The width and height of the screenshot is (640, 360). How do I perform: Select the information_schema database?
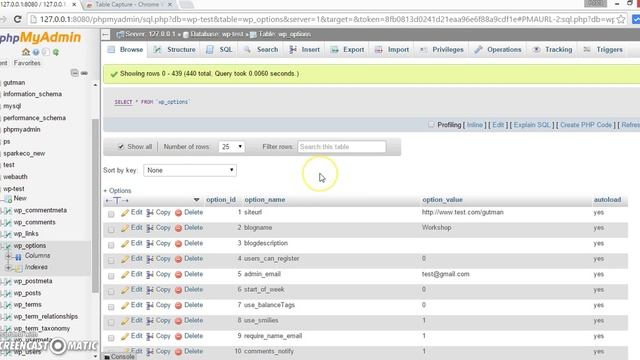(33, 94)
